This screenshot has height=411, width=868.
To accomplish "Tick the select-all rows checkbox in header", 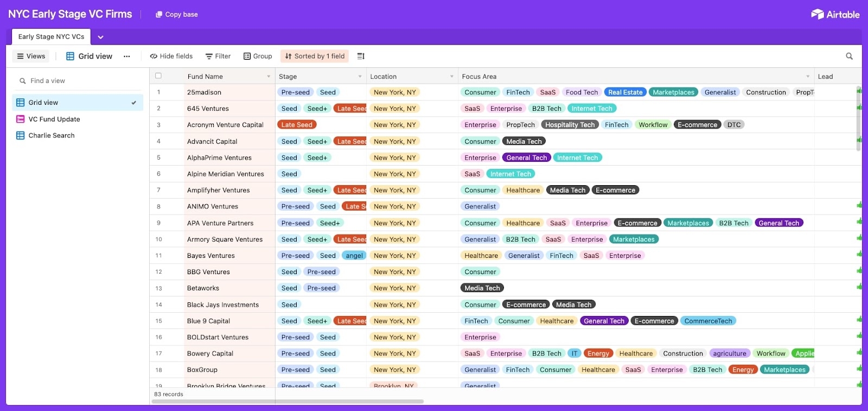I will click(158, 76).
